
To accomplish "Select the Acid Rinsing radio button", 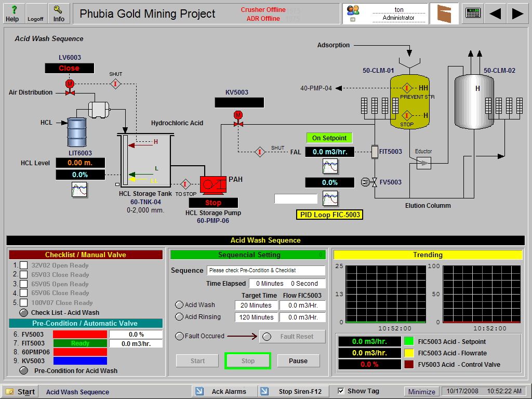I will click(178, 317).
